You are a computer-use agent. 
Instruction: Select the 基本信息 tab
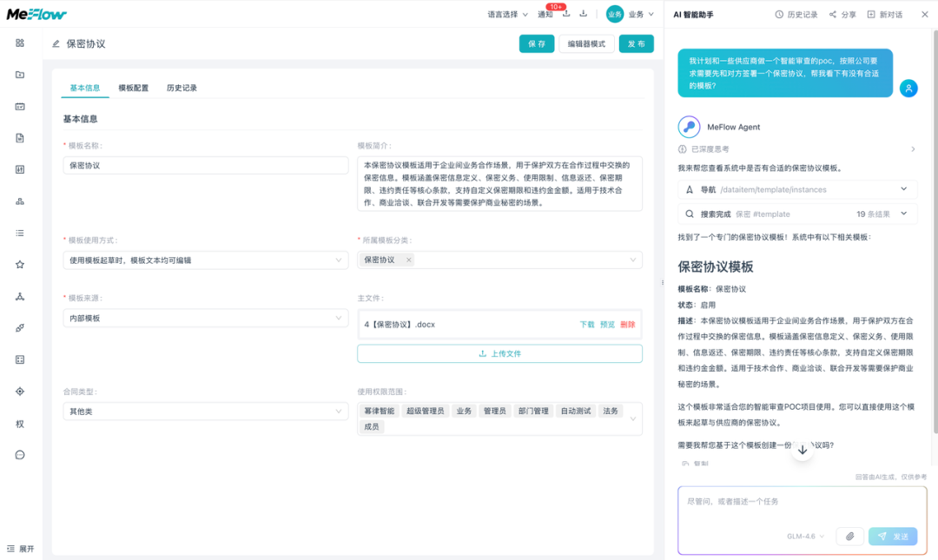click(85, 88)
